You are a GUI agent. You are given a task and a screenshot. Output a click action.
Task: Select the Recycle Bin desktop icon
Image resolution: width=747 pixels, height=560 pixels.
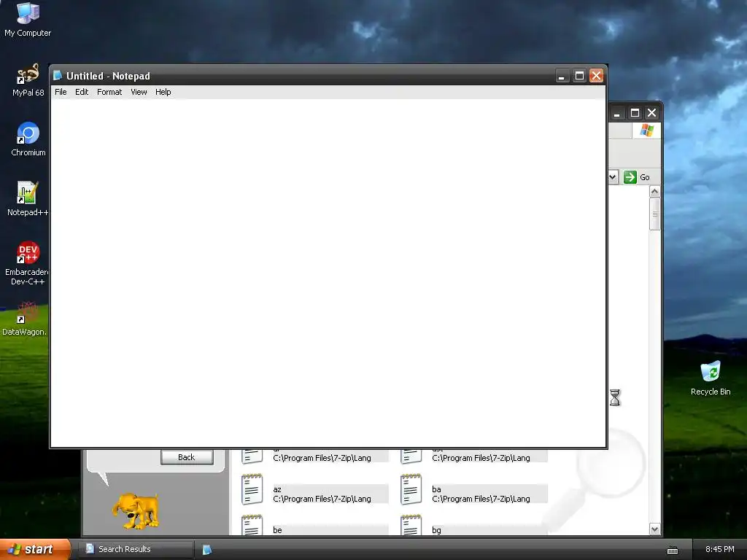point(711,378)
